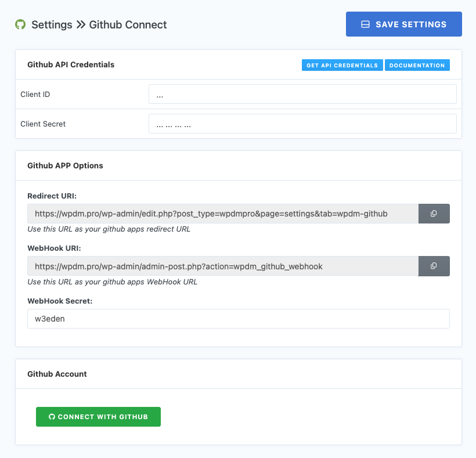The height and width of the screenshot is (458, 476).
Task: Click the Github APP Options section header
Action: 65,165
